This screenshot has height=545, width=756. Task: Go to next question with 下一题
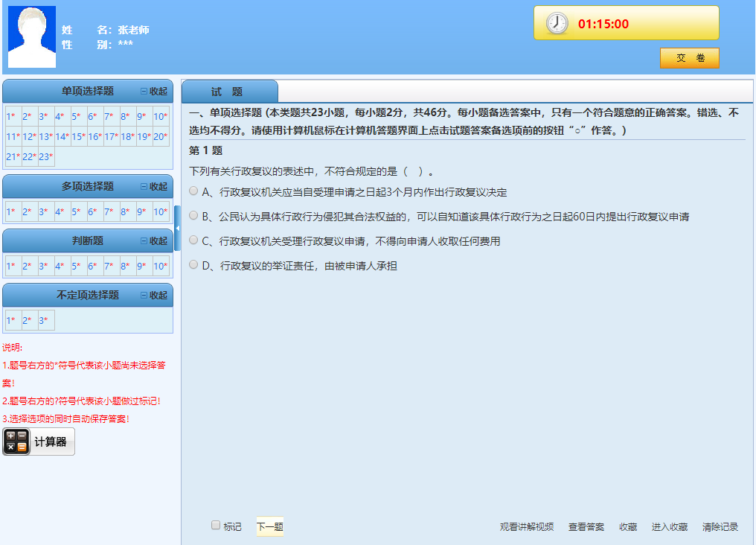click(270, 527)
